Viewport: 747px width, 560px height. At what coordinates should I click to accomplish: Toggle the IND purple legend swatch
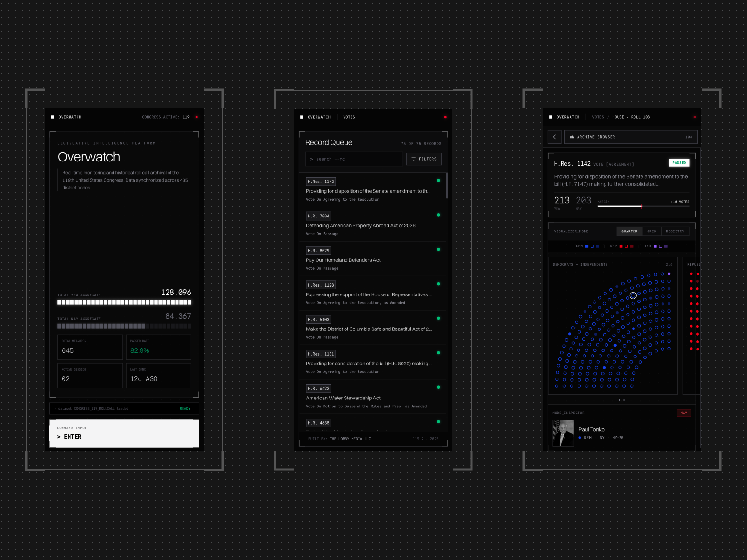(x=655, y=246)
